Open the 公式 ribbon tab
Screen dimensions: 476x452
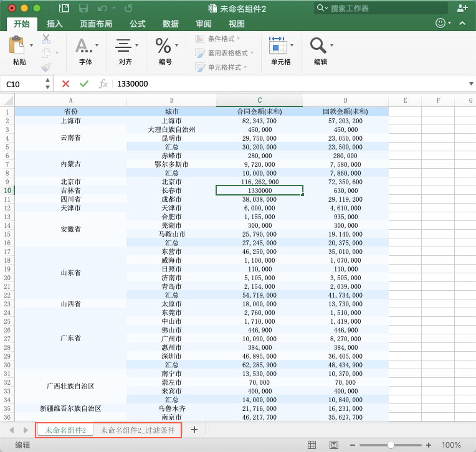138,24
